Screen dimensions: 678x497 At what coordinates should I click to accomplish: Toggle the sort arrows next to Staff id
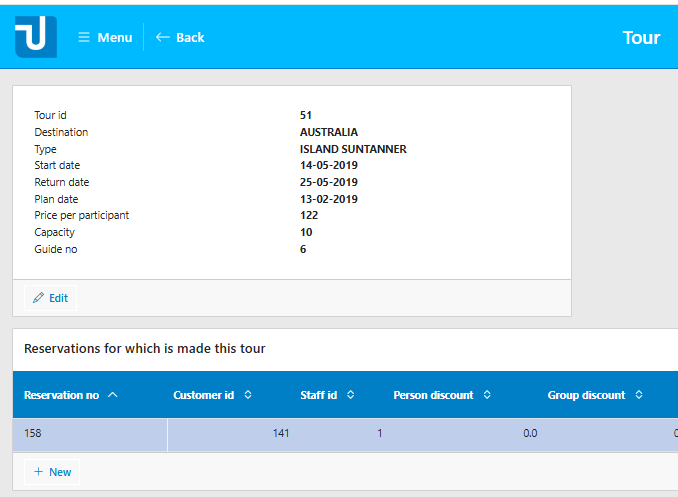point(350,395)
